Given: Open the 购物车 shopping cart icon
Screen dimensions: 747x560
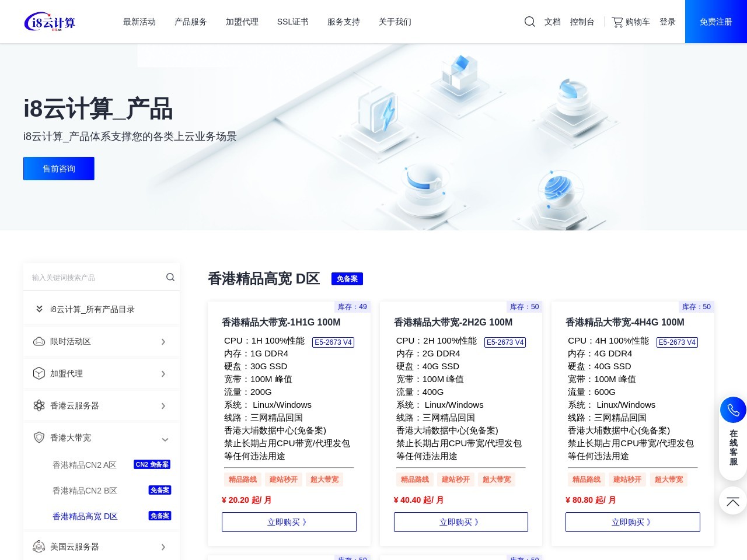Looking at the screenshot, I should pyautogui.click(x=616, y=22).
